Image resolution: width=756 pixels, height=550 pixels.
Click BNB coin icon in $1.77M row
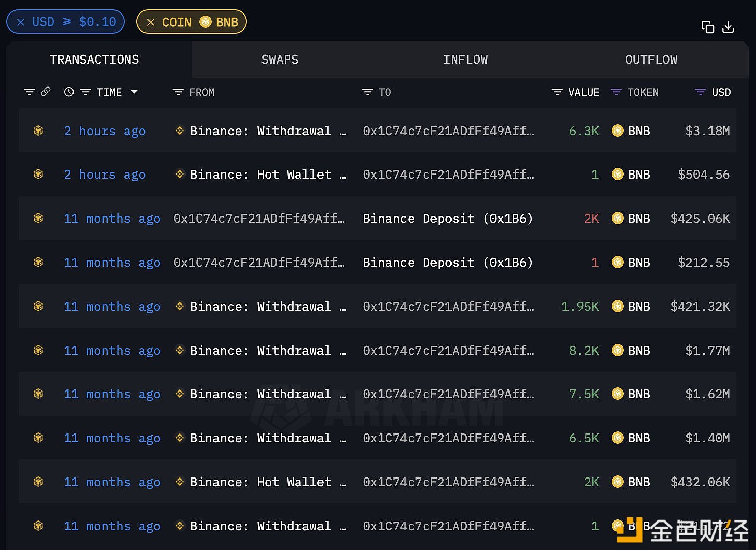[x=617, y=350]
